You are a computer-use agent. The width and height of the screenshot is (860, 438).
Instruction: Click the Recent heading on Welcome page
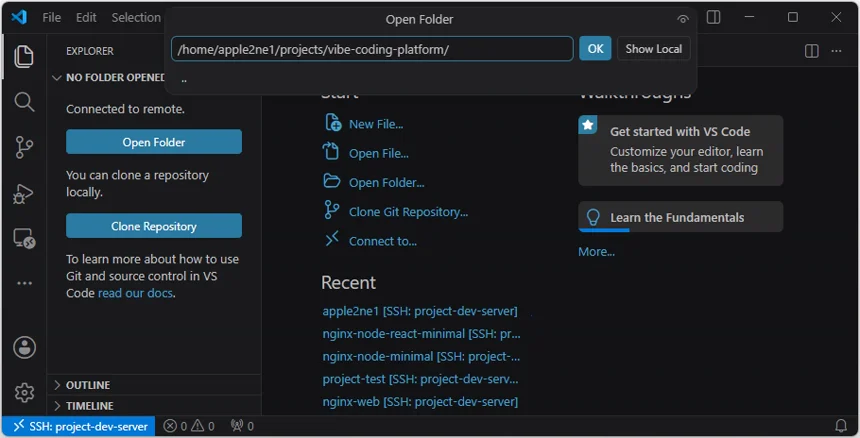pyautogui.click(x=348, y=282)
